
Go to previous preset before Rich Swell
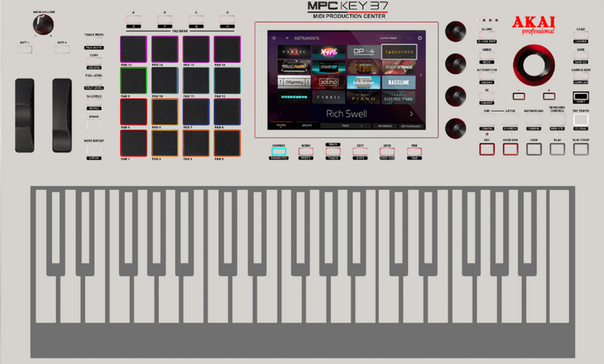coord(281,114)
